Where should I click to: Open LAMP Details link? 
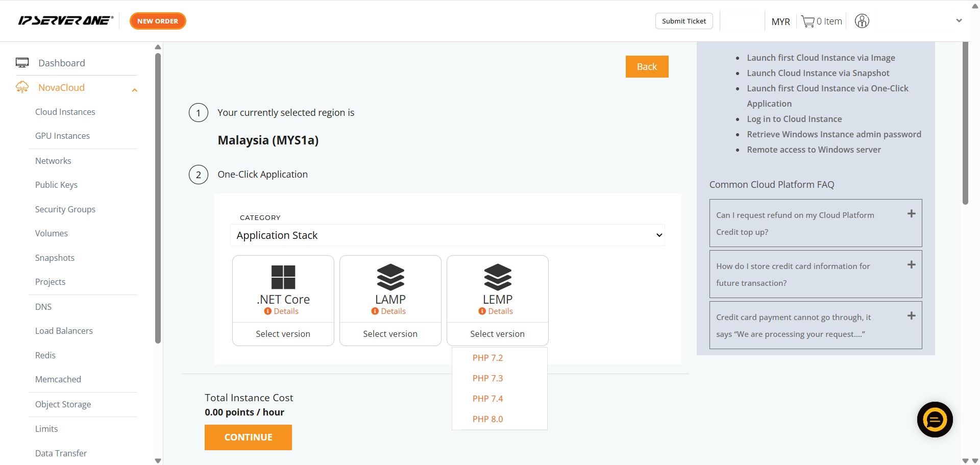point(393,311)
